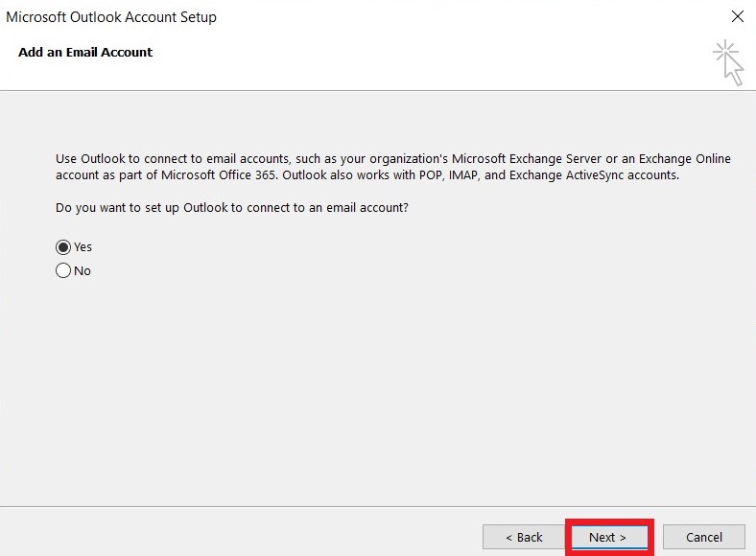756x556 pixels.
Task: Go back with the Back button
Action: 524,537
